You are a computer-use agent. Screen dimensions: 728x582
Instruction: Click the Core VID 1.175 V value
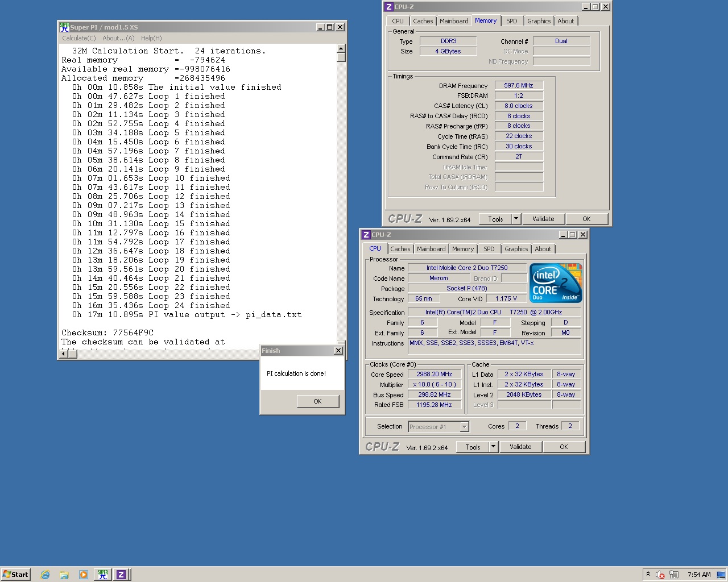tap(506, 298)
